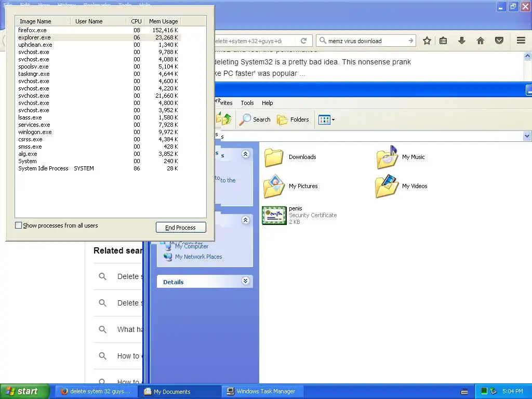Select lsass.exe process row
Viewport: 532px width, 399px height.
click(x=98, y=117)
